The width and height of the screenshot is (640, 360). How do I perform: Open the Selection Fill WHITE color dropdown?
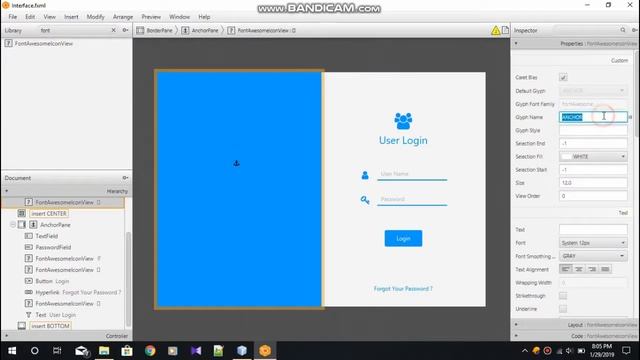pyautogui.click(x=593, y=157)
